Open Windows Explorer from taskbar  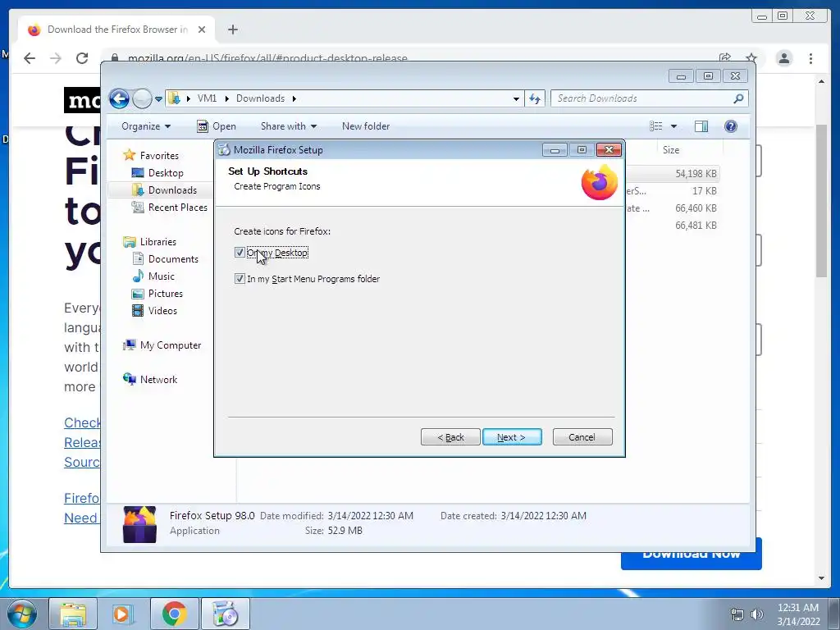click(73, 614)
